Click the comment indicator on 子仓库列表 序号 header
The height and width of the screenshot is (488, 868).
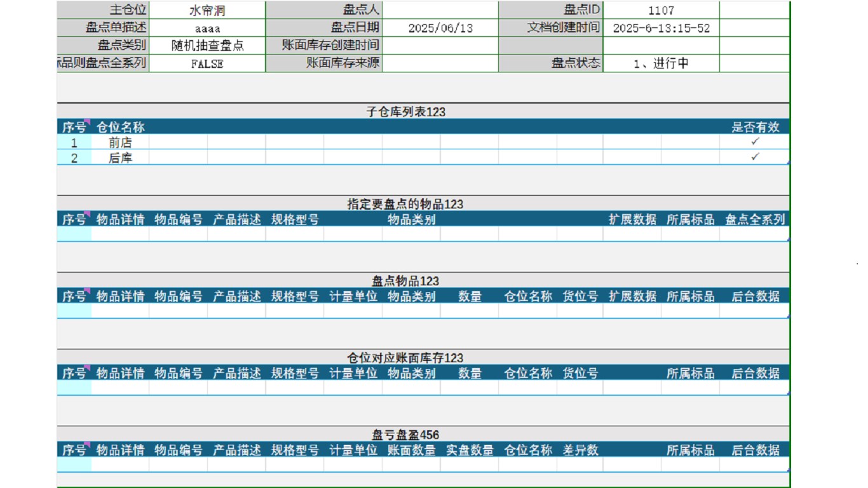pos(86,121)
